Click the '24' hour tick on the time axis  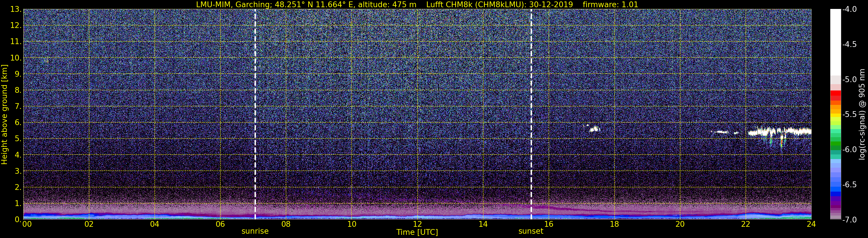point(811,224)
